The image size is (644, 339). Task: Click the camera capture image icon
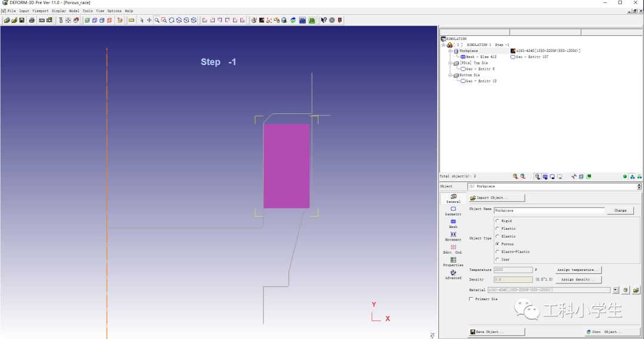pyautogui.click(x=42, y=20)
